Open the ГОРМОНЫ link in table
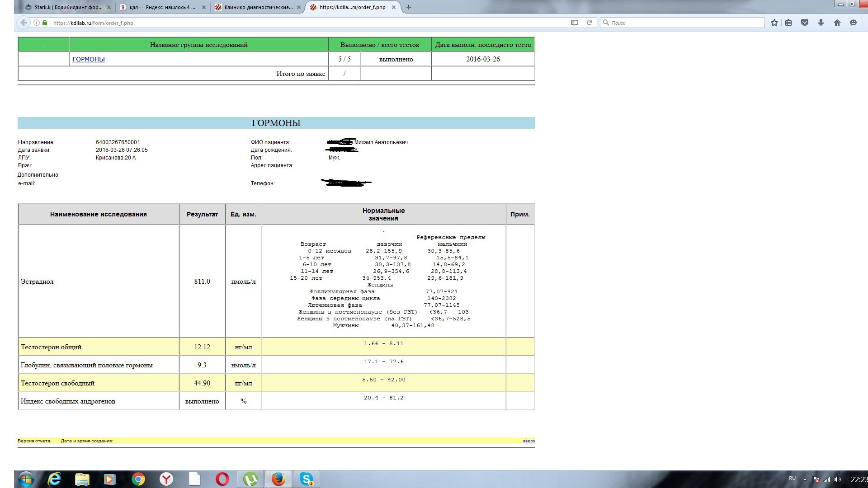 click(x=89, y=59)
